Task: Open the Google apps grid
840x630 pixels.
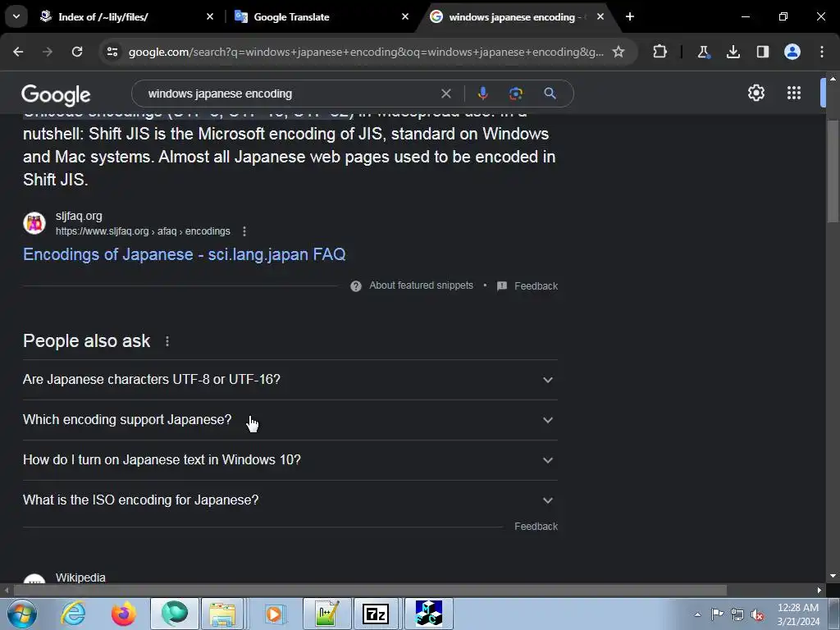Action: pos(794,93)
